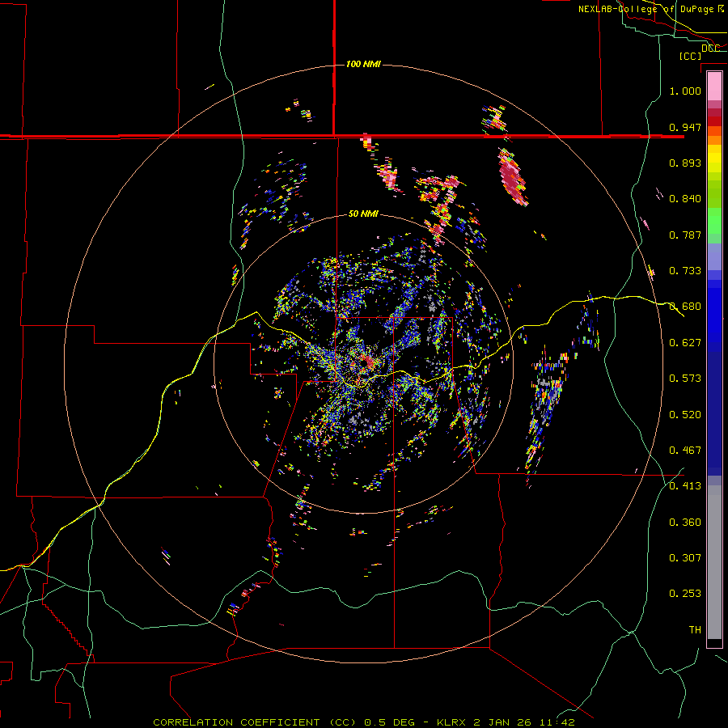The image size is (728, 728).
Task: Click the 0.947 scale label
Action: (x=685, y=127)
